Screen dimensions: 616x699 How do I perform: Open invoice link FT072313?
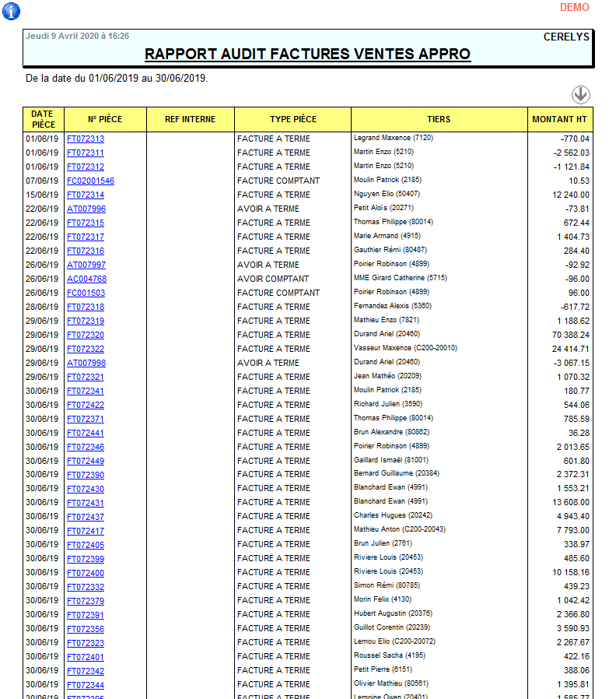[86, 139]
